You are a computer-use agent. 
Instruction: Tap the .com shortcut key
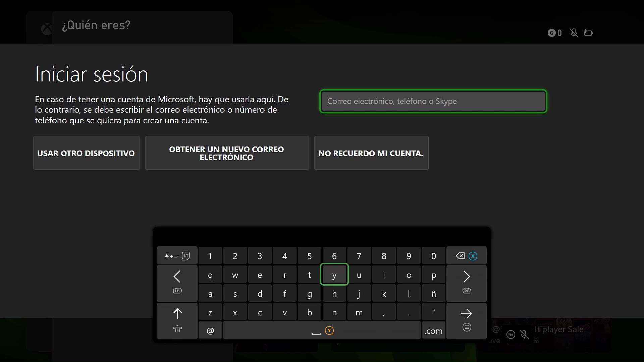click(434, 330)
